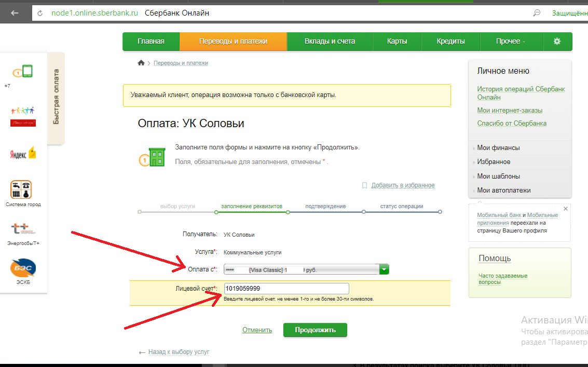Open the Оплата с card dropdown
Image resolution: width=588 pixels, height=367 pixels.
(306, 269)
